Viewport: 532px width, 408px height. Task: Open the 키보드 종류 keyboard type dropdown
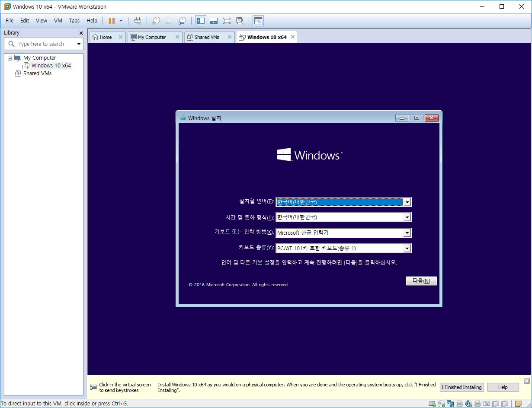click(x=407, y=249)
